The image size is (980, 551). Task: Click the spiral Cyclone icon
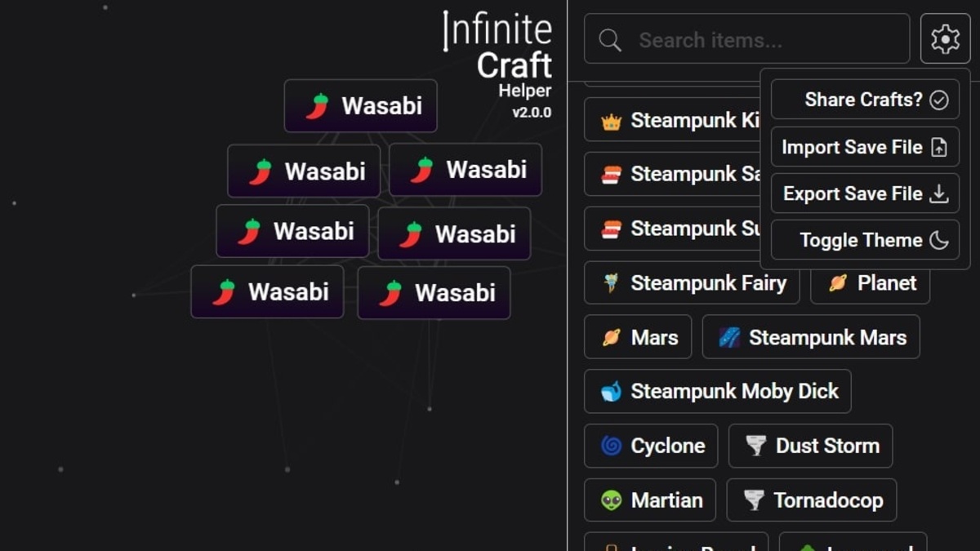611,446
